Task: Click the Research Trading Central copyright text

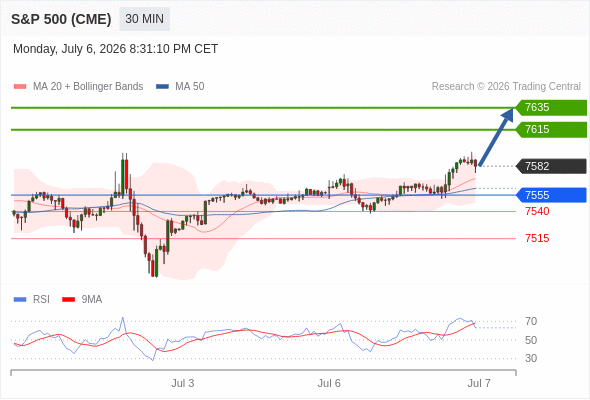Action: (x=506, y=87)
